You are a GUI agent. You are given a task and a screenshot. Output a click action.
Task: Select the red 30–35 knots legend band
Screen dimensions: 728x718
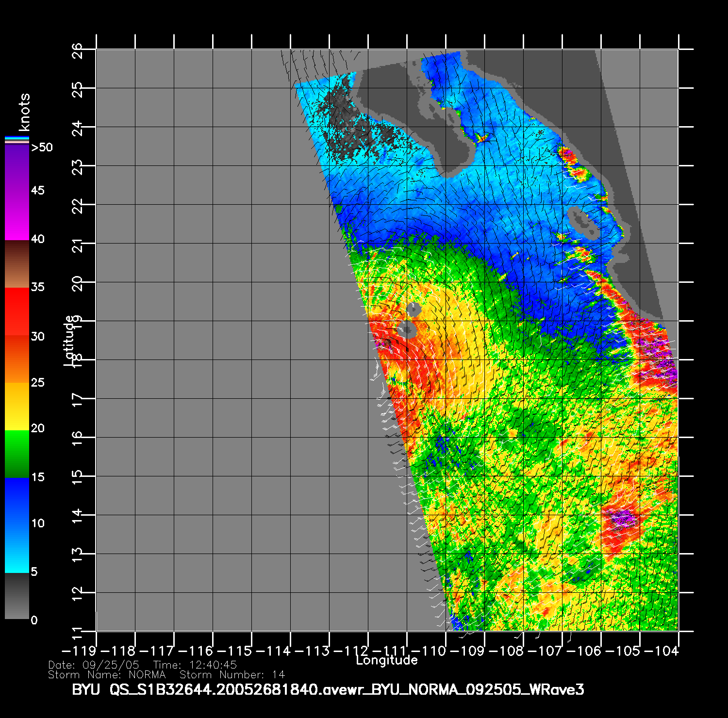(17, 312)
